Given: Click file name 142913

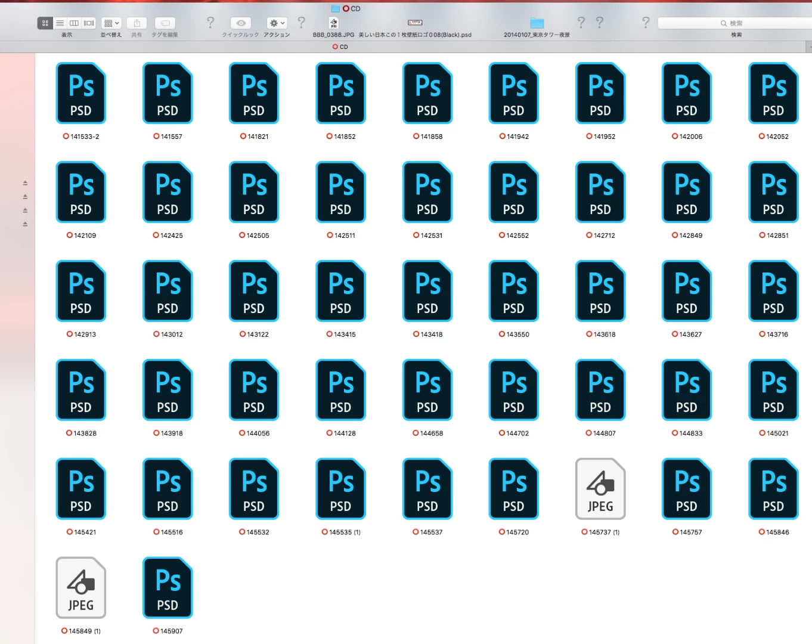Looking at the screenshot, I should [85, 335].
